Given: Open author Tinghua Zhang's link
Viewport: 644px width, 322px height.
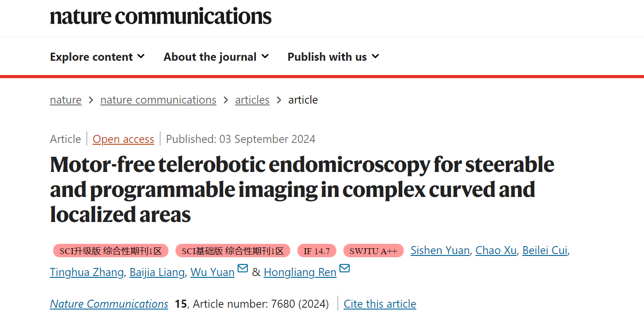Looking at the screenshot, I should (x=87, y=272).
